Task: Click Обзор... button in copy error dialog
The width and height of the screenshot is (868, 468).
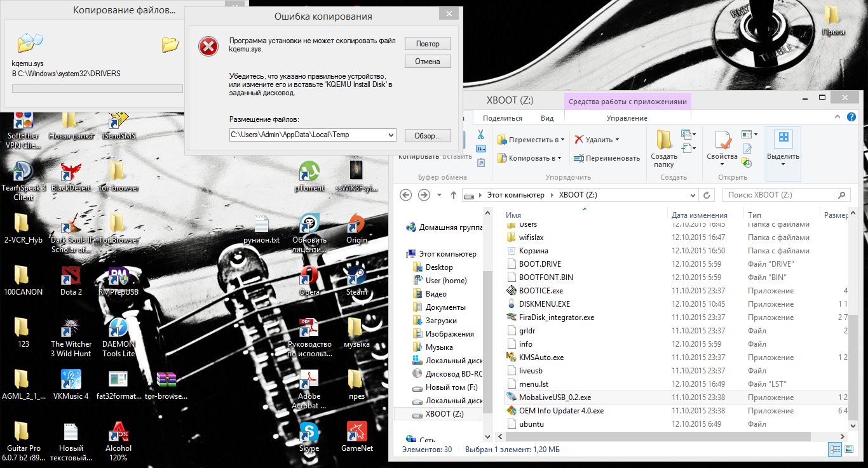Action: click(x=428, y=135)
